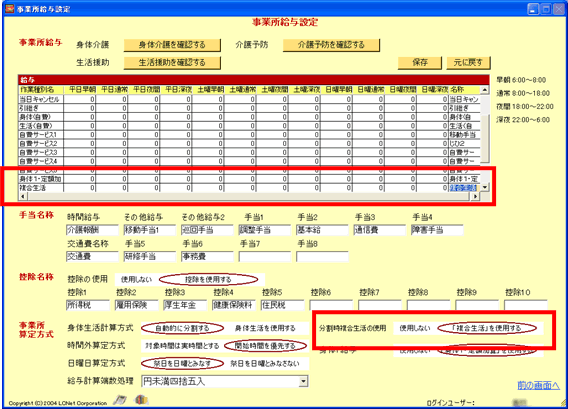The height and width of the screenshot is (409, 568).
Task: Open 介護予防を確認する
Action: point(331,45)
